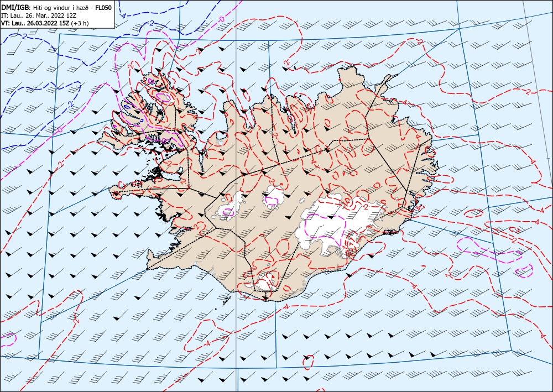Select the "Hiti og vindur í hæð" title text

click(x=60, y=8)
